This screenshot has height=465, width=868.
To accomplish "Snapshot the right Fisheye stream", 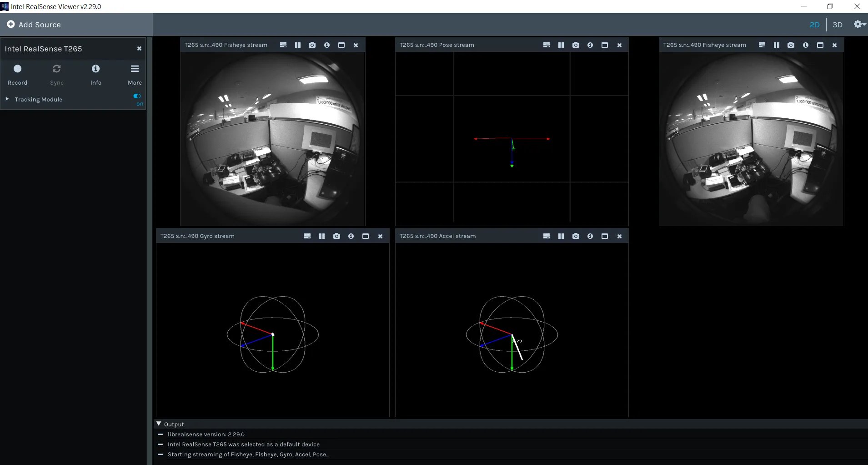I will coord(791,45).
